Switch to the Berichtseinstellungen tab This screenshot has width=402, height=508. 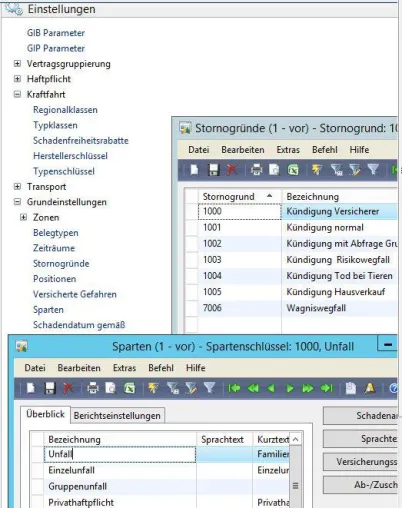point(117,416)
